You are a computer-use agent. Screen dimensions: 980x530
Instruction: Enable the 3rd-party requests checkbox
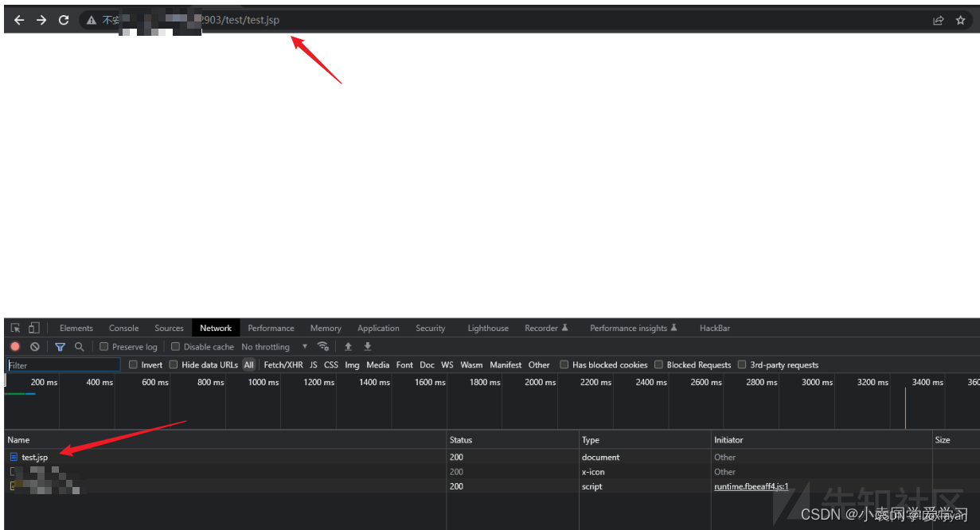742,365
